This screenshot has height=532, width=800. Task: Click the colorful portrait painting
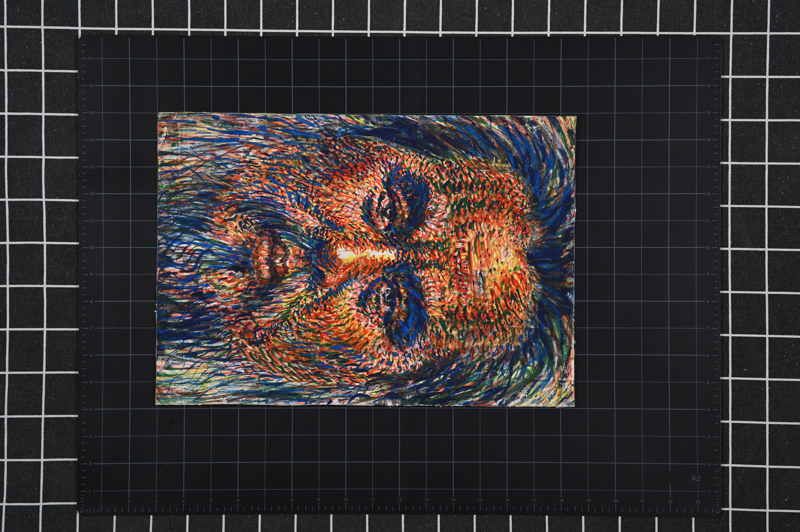[x=366, y=260]
